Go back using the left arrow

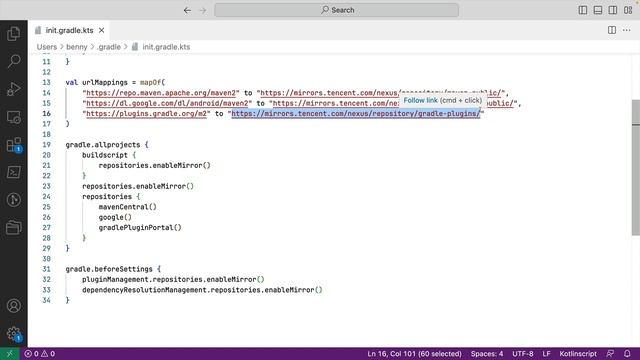(x=187, y=10)
